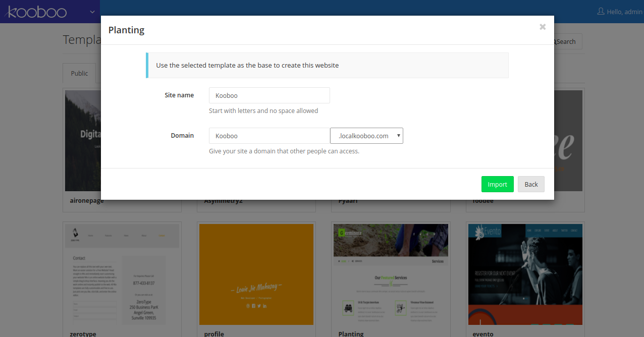Click the domain access hint text

pyautogui.click(x=284, y=151)
